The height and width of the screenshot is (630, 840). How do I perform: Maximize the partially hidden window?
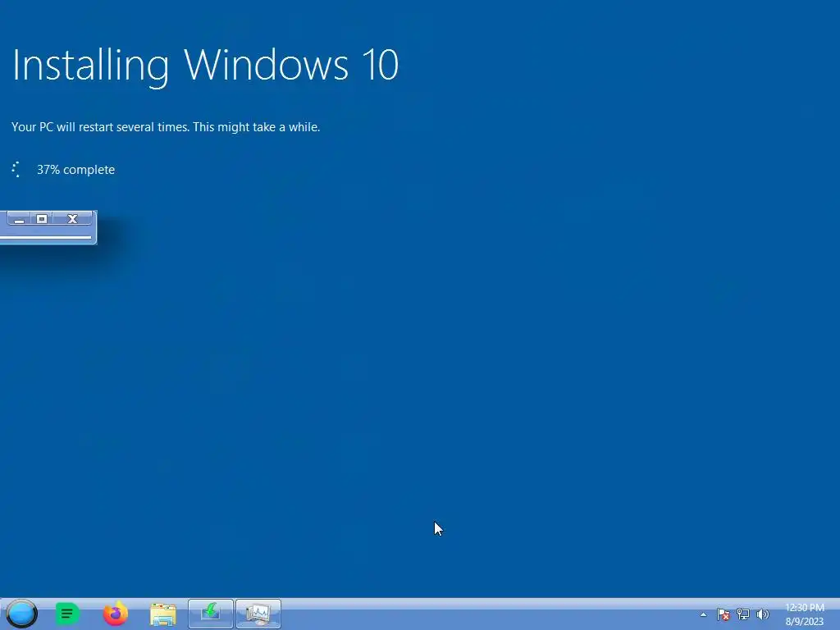tap(42, 218)
